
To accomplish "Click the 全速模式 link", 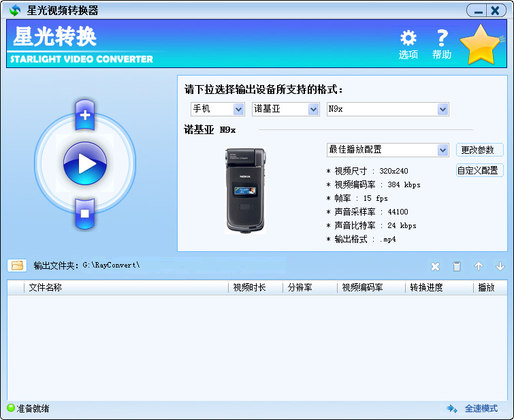I will click(481, 408).
